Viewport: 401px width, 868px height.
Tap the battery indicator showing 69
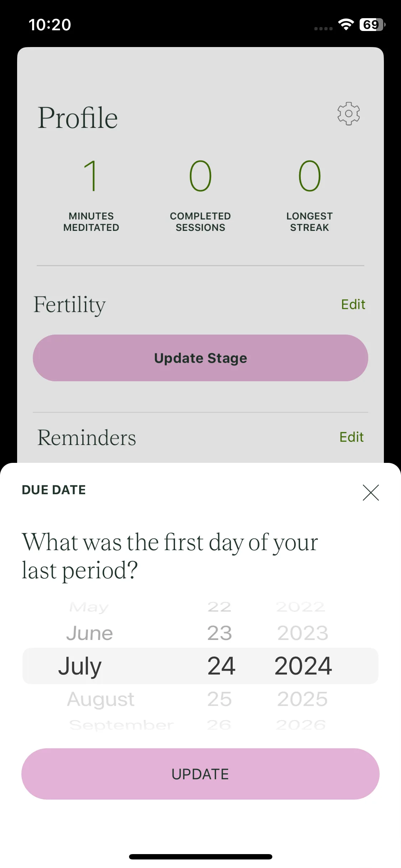click(x=372, y=25)
